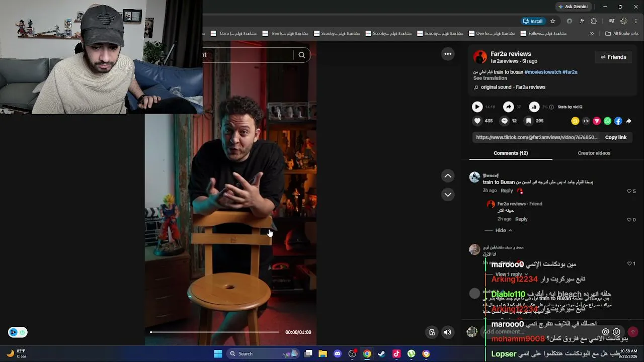Save video with the bookmark icon
The height and width of the screenshot is (362, 644).
[528, 121]
